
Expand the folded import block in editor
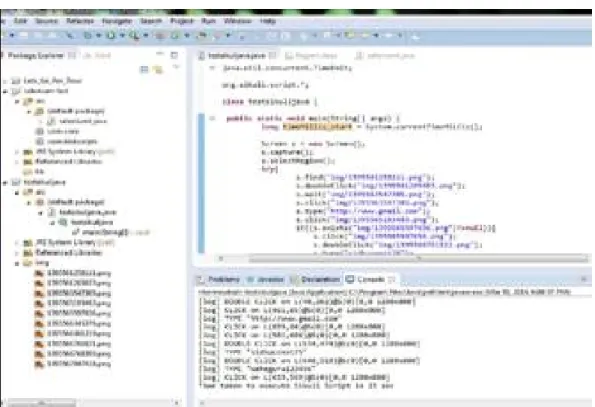212,68
